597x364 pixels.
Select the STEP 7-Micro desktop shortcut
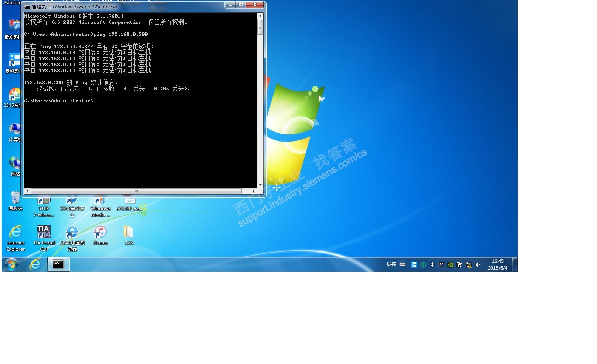coord(44,208)
